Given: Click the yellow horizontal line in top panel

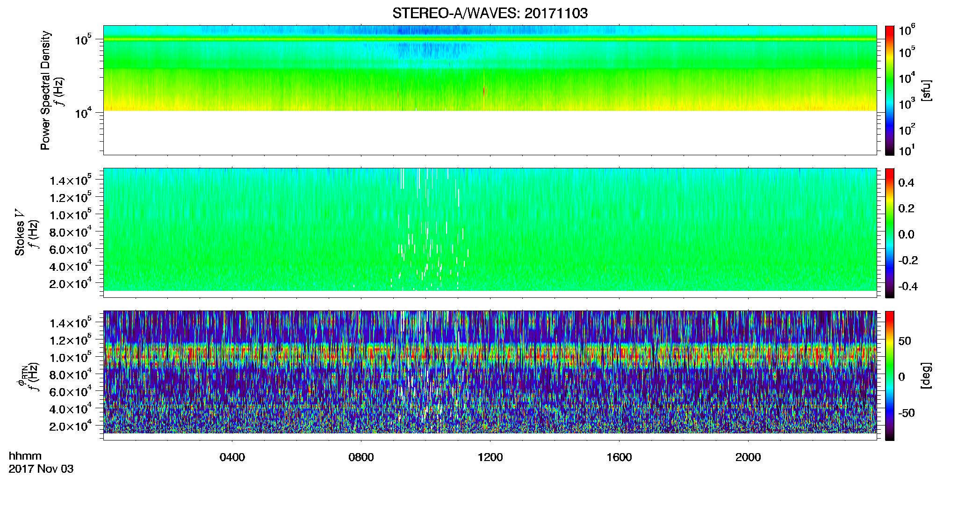Looking at the screenshot, I should click(x=490, y=39).
